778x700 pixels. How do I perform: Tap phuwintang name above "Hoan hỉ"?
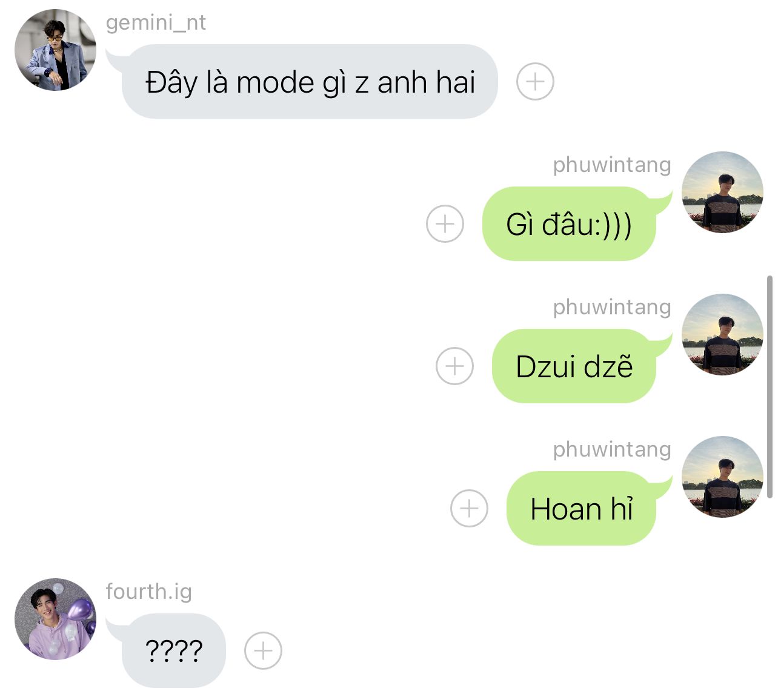coord(612,449)
